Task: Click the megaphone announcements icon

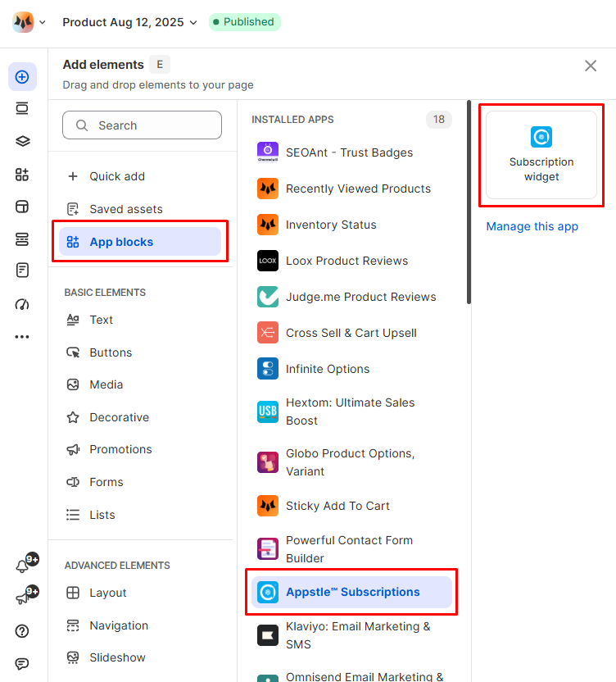Action: 22,598
